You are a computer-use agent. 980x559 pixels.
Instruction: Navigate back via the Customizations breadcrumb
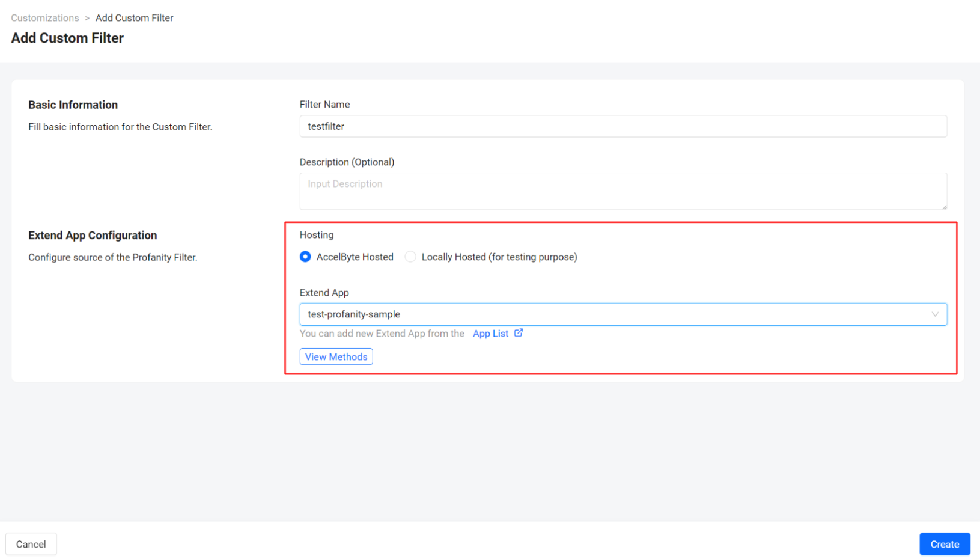point(45,17)
